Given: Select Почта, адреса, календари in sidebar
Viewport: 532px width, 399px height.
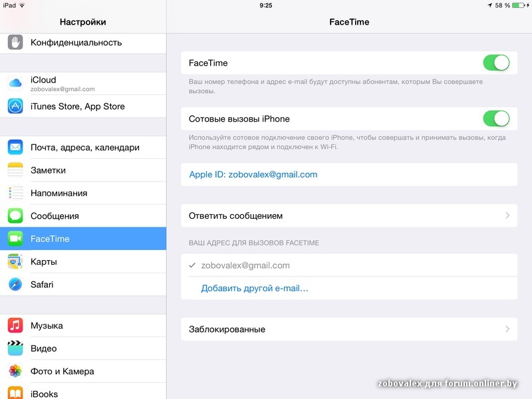Looking at the screenshot, I should [84, 148].
